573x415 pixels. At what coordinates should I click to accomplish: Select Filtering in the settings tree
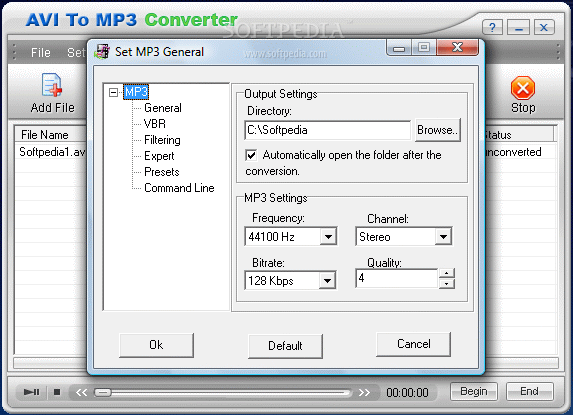tap(162, 140)
